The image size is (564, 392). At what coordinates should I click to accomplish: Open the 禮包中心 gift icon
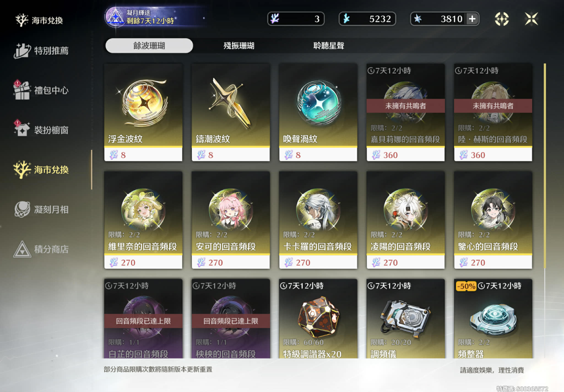click(x=21, y=90)
